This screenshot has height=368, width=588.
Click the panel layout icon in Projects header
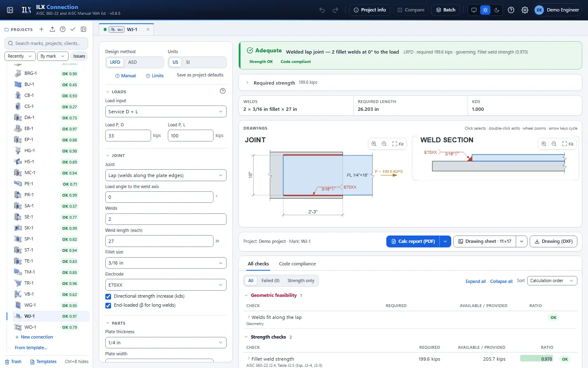pyautogui.click(x=84, y=29)
